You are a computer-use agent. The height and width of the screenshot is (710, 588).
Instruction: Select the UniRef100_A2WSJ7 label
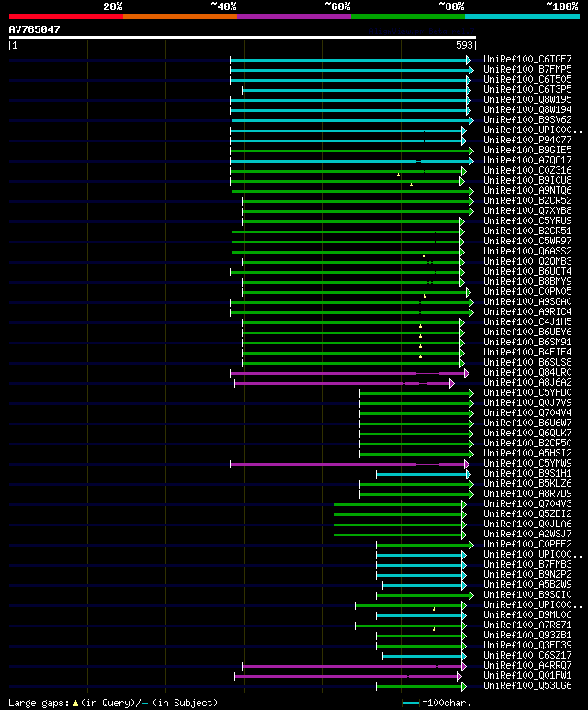click(x=527, y=535)
